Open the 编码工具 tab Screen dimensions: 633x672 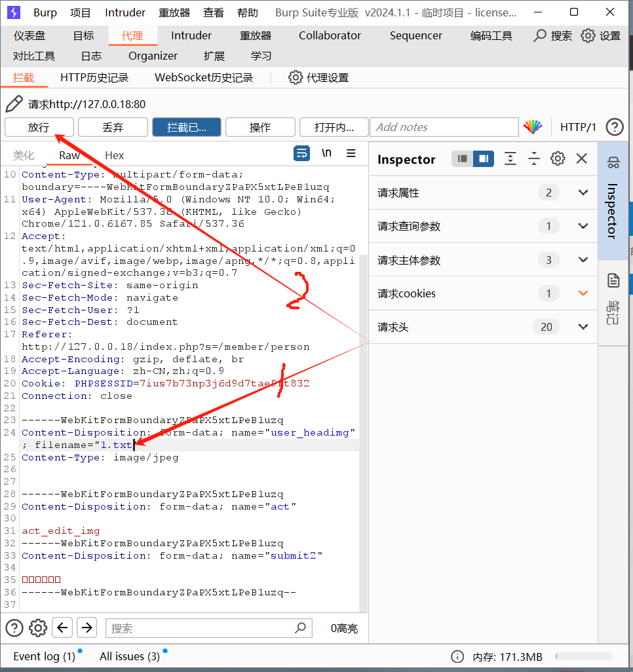coord(491,35)
